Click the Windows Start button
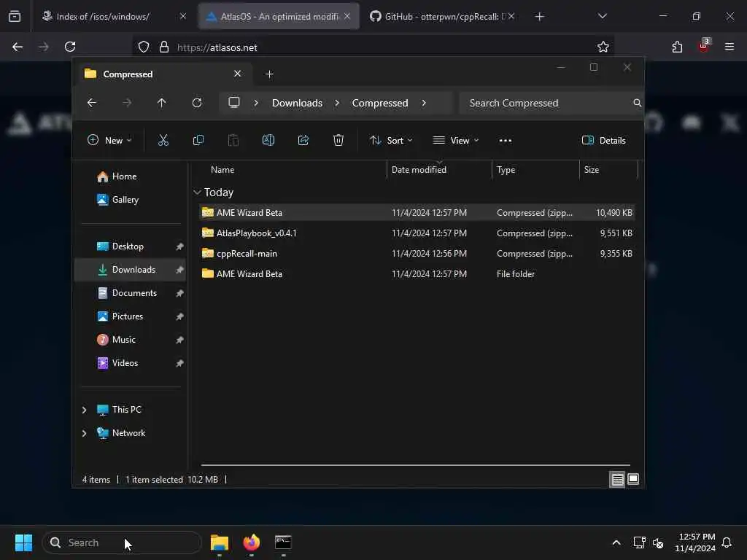This screenshot has width=747, height=560. 23,542
